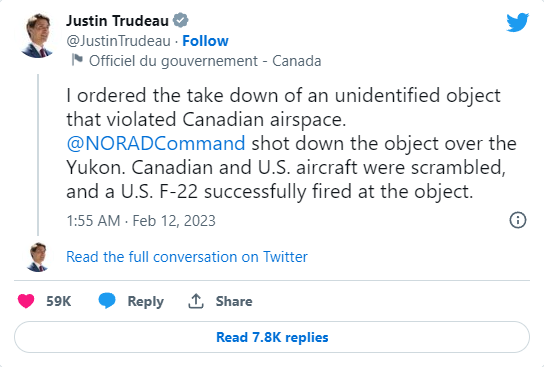544x367 pixels.
Task: Like the tweet with the heart icon
Action: pyautogui.click(x=26, y=301)
